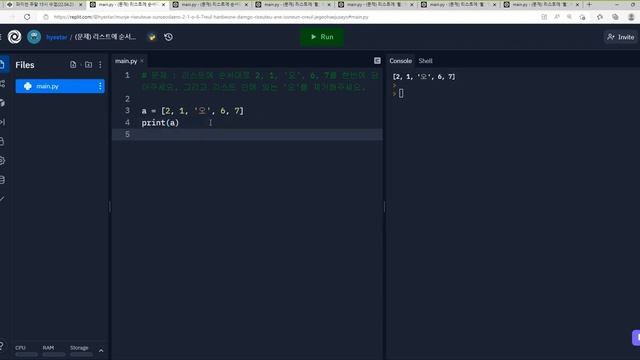Click the RAM usage bar
The width and height of the screenshot is (640, 360).
(53, 354)
